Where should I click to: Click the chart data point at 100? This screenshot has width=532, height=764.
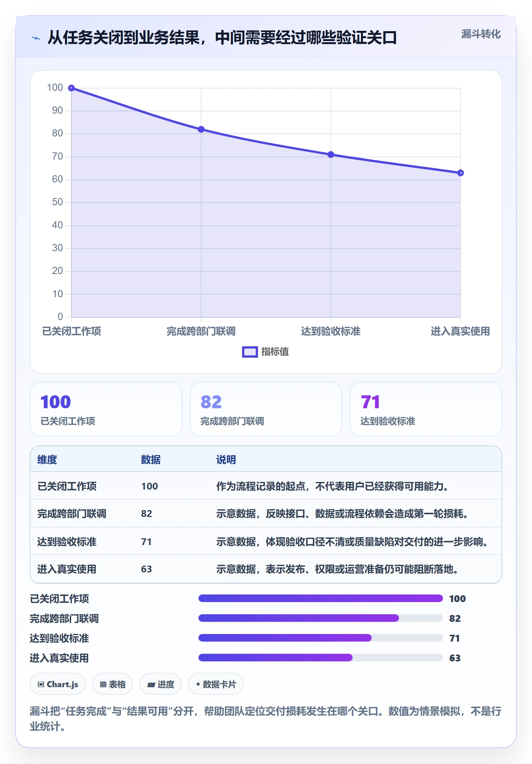tap(71, 88)
